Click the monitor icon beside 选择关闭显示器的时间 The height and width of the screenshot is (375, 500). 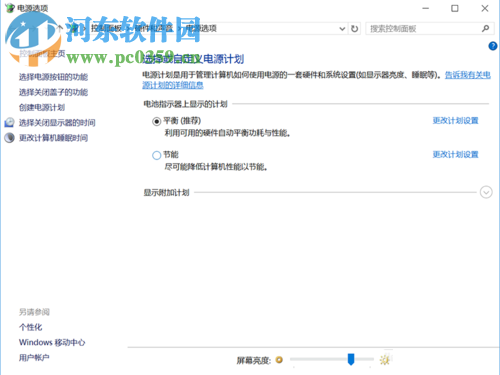[9, 122]
